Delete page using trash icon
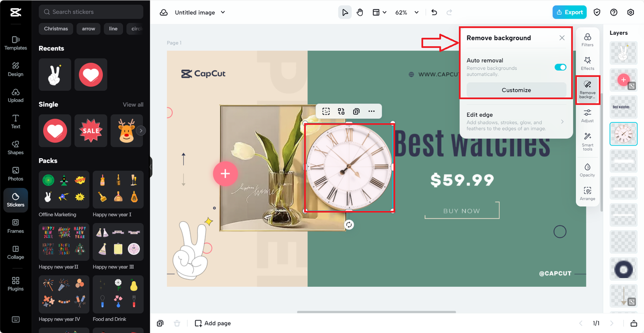Viewport: 644px width, 333px height. tap(177, 323)
